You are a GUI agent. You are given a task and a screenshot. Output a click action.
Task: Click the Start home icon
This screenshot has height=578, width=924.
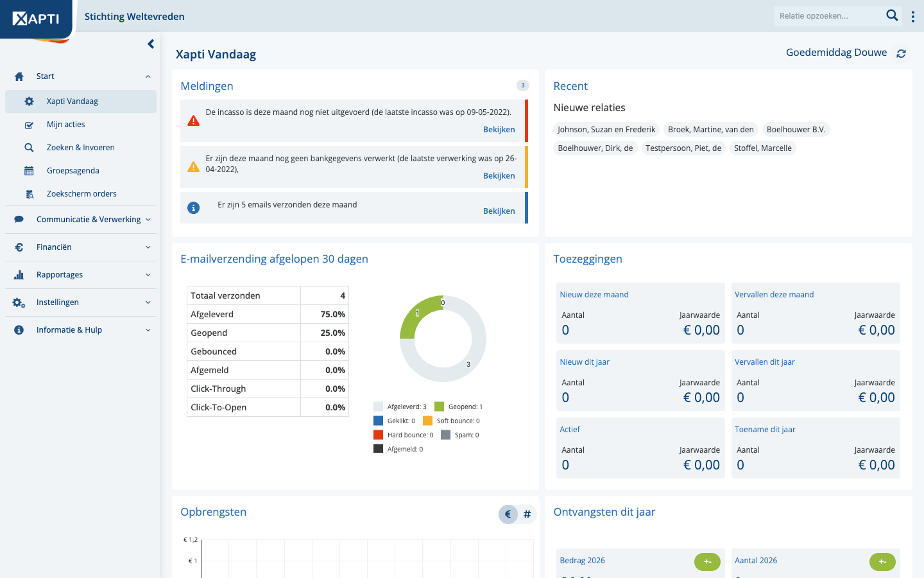pos(19,76)
